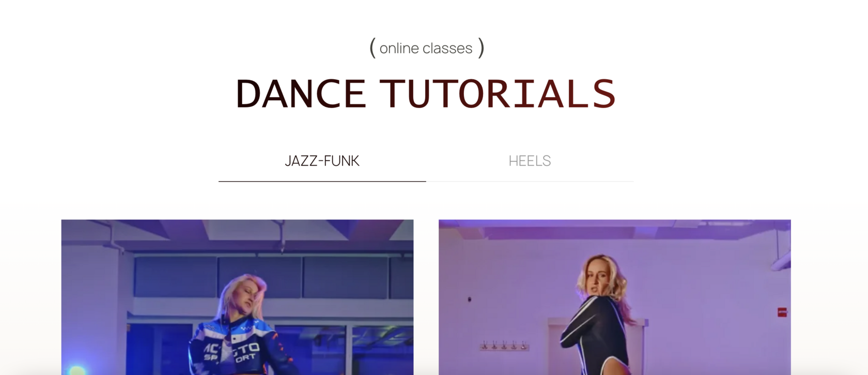Click the DANCE TUTORIALS heading
The height and width of the screenshot is (375, 868).
426,94
